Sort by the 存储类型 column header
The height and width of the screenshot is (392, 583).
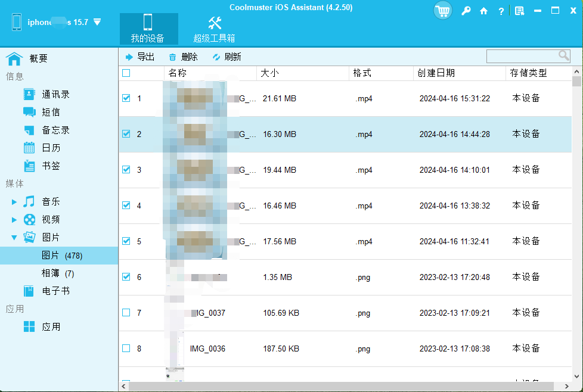tap(539, 73)
